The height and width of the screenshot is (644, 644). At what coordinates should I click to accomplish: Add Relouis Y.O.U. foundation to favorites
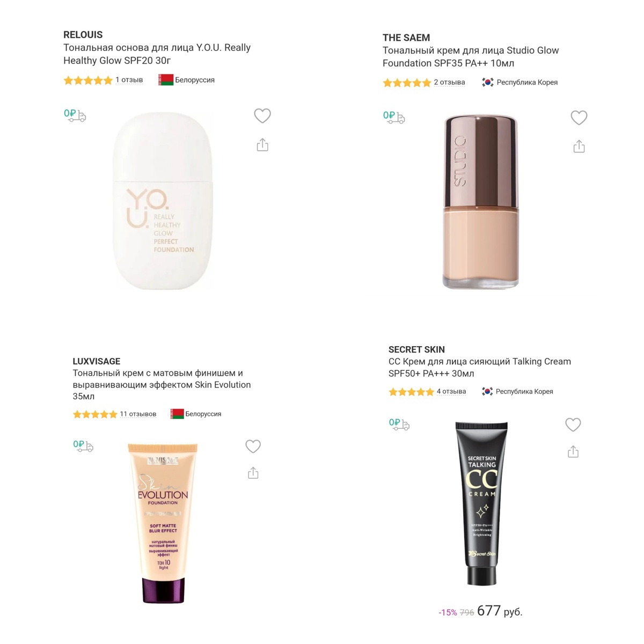click(262, 115)
